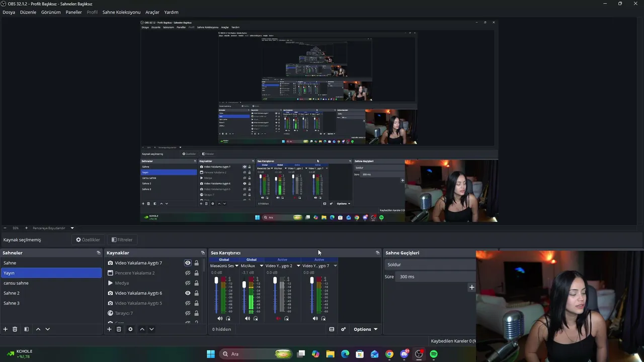Image resolution: width=644 pixels, height=362 pixels.
Task: Open Google Chrome from the taskbar
Action: [389, 354]
